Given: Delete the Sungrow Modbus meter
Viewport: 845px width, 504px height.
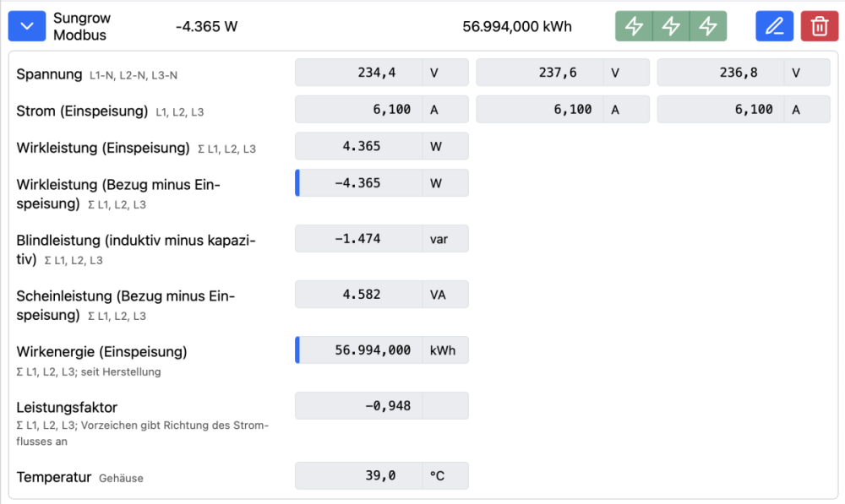Looking at the screenshot, I should click(x=819, y=26).
